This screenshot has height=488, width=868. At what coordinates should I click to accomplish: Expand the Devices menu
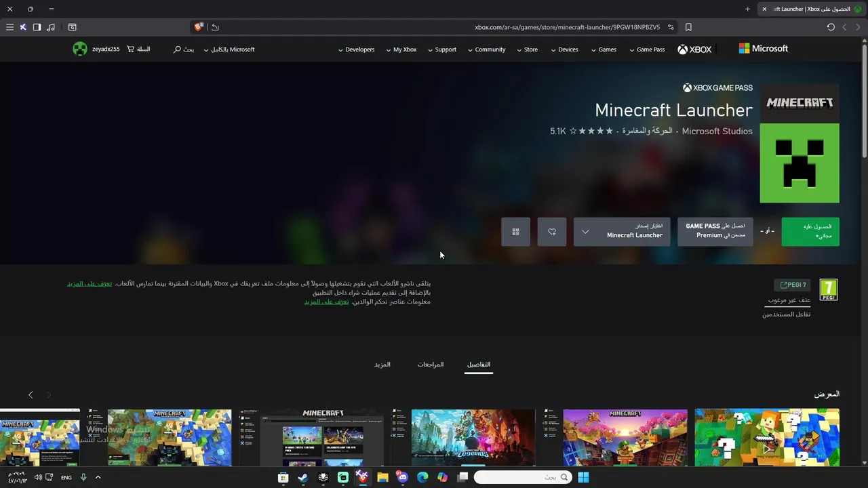point(564,49)
